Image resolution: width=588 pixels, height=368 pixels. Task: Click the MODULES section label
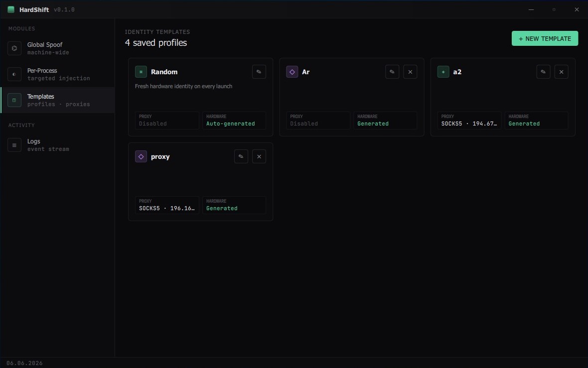(22, 28)
